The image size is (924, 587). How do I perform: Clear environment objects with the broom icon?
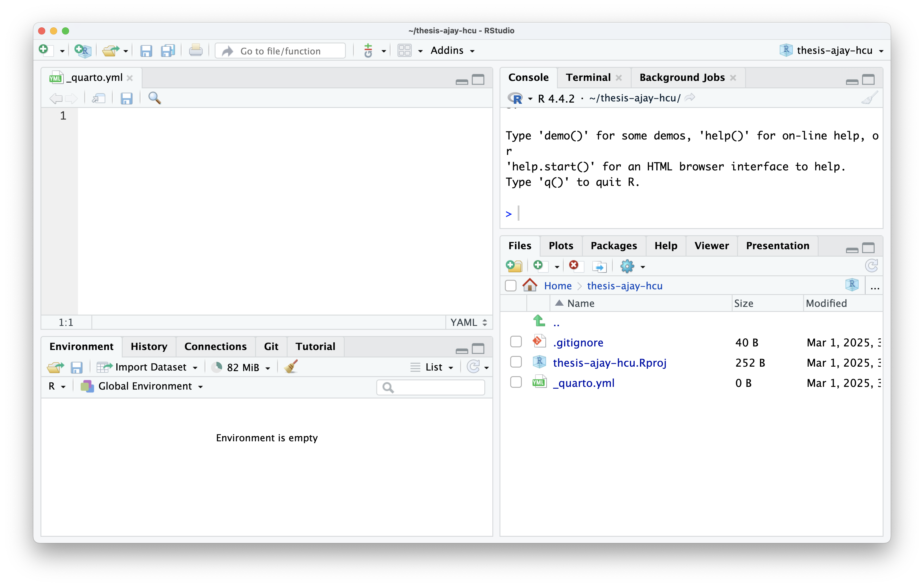(291, 367)
